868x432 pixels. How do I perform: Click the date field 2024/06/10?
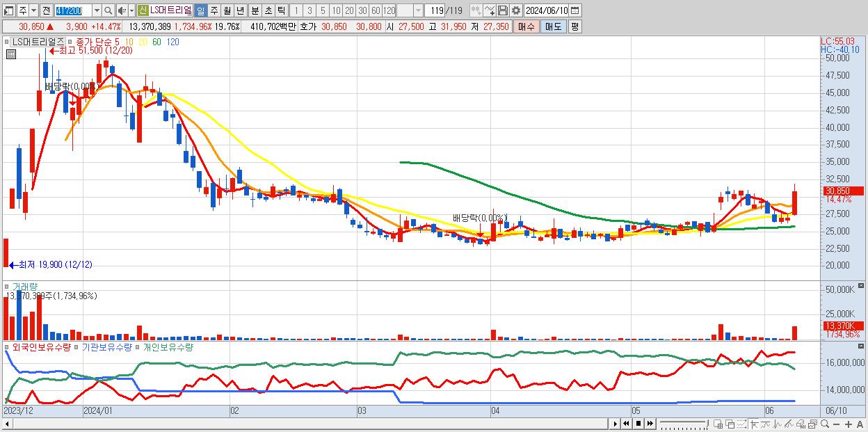(546, 10)
